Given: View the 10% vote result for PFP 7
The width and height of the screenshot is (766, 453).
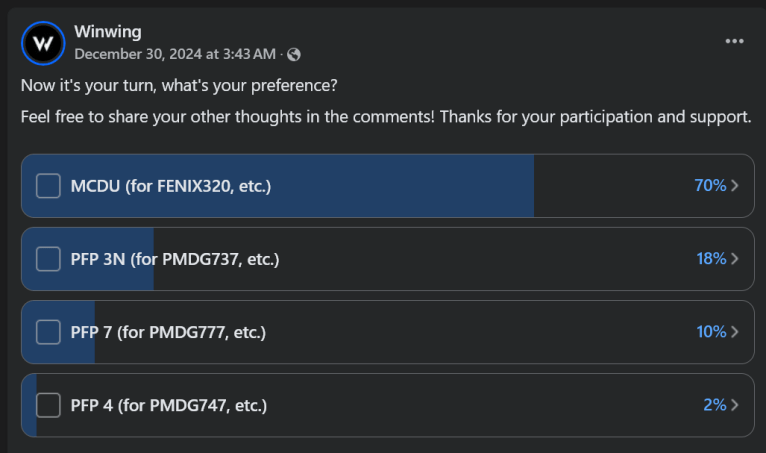Looking at the screenshot, I should point(710,332).
